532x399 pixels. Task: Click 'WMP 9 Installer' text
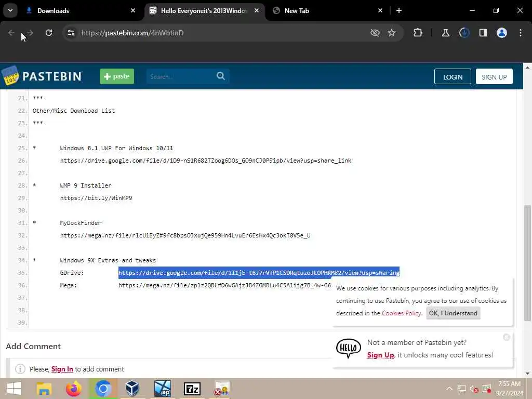tap(86, 185)
